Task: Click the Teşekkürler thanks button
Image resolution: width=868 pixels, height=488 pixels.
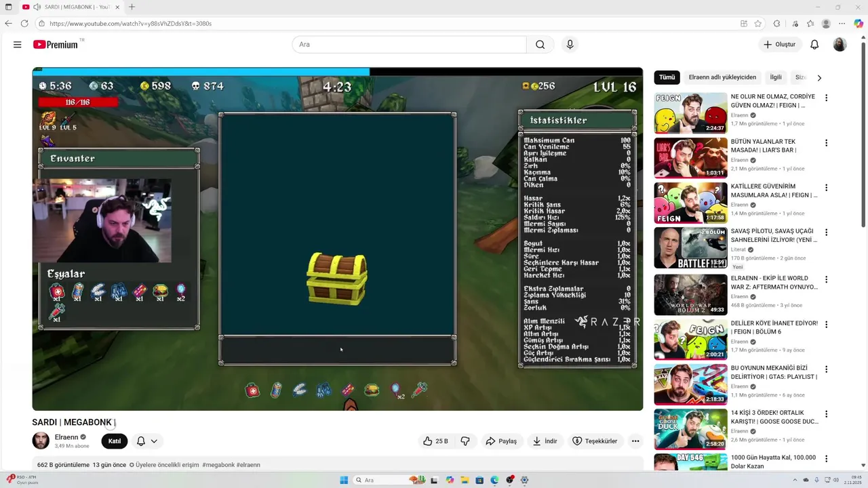Action: tap(595, 441)
